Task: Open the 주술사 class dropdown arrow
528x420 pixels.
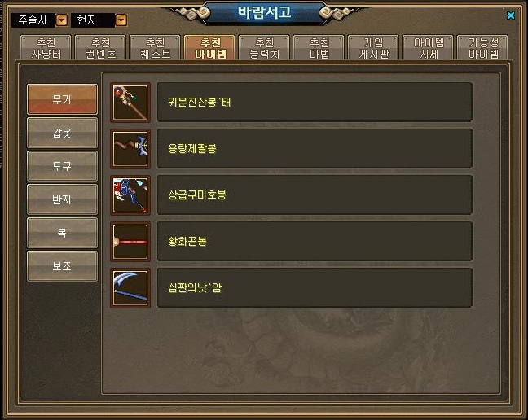Action: (62, 20)
